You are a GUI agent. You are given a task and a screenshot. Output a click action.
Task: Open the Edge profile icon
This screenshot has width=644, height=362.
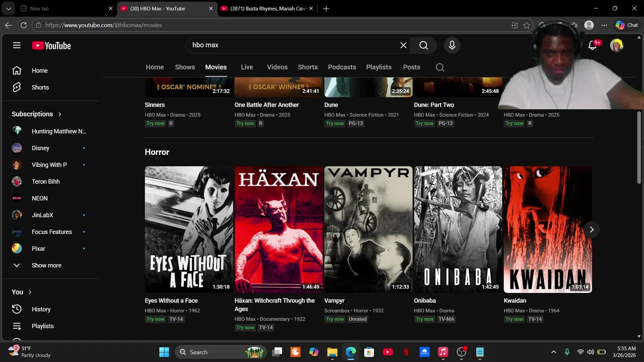[x=589, y=25]
